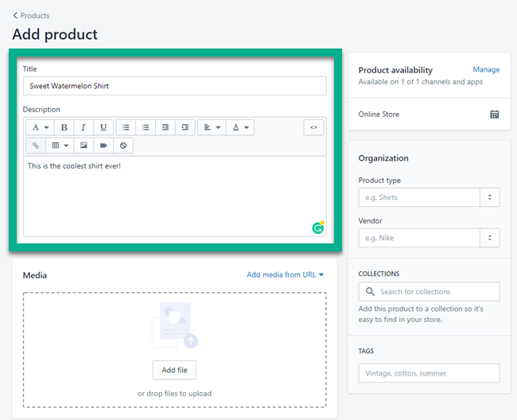
Task: Insert a bulleted list
Action: tap(126, 127)
